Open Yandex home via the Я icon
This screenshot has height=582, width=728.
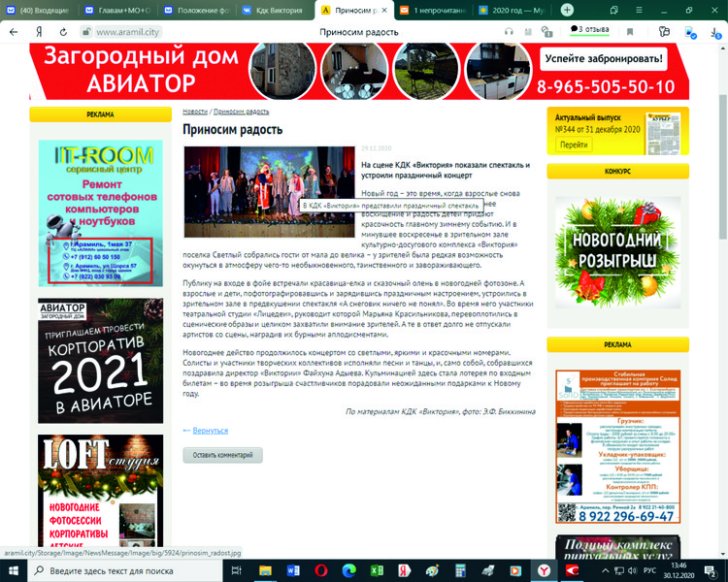point(38,31)
